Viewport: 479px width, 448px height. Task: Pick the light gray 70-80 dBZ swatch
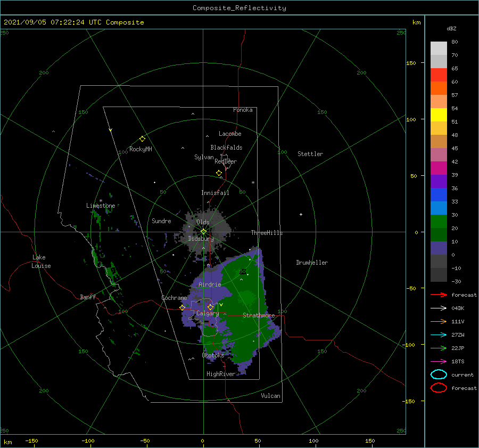click(439, 48)
